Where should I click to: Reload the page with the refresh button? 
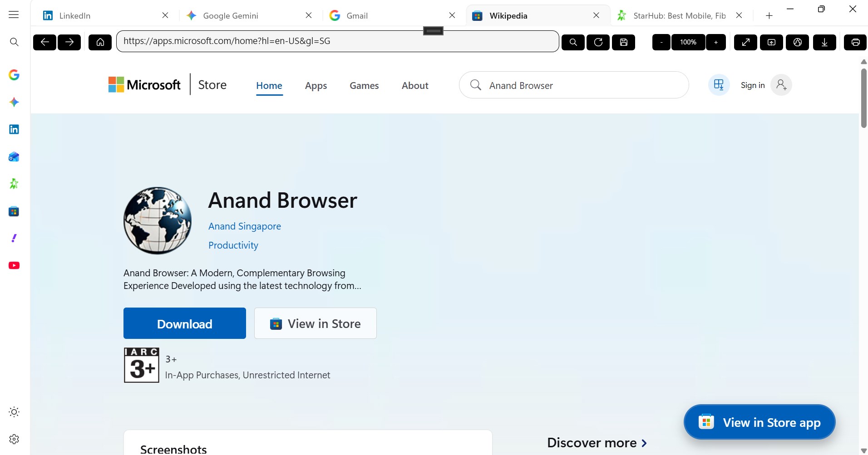click(x=598, y=42)
